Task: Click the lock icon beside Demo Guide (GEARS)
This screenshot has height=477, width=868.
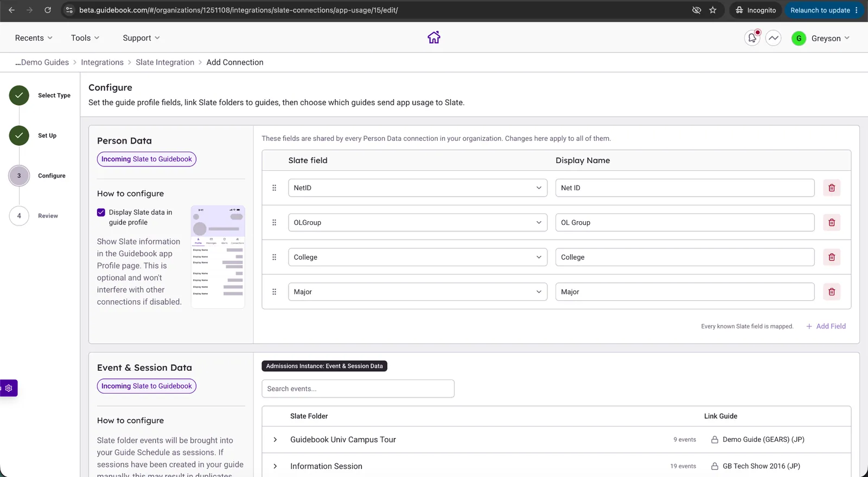Action: [715, 440]
